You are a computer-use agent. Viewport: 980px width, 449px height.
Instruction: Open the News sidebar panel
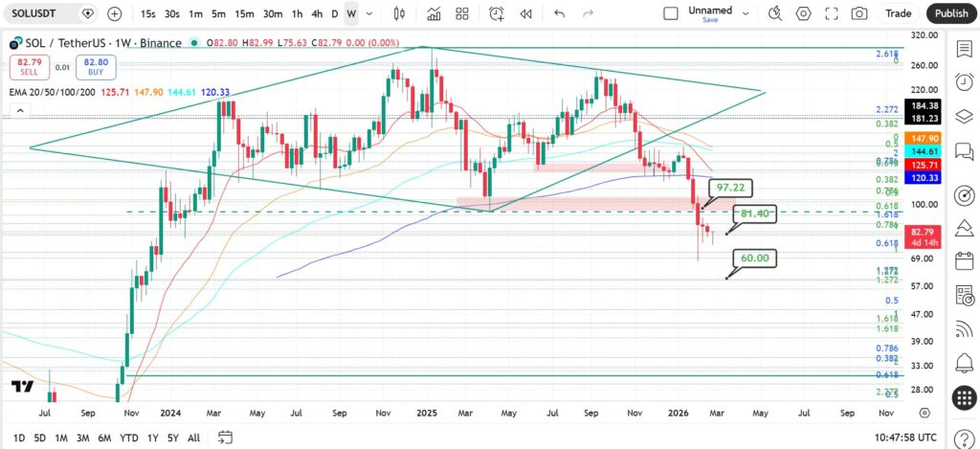(964, 295)
